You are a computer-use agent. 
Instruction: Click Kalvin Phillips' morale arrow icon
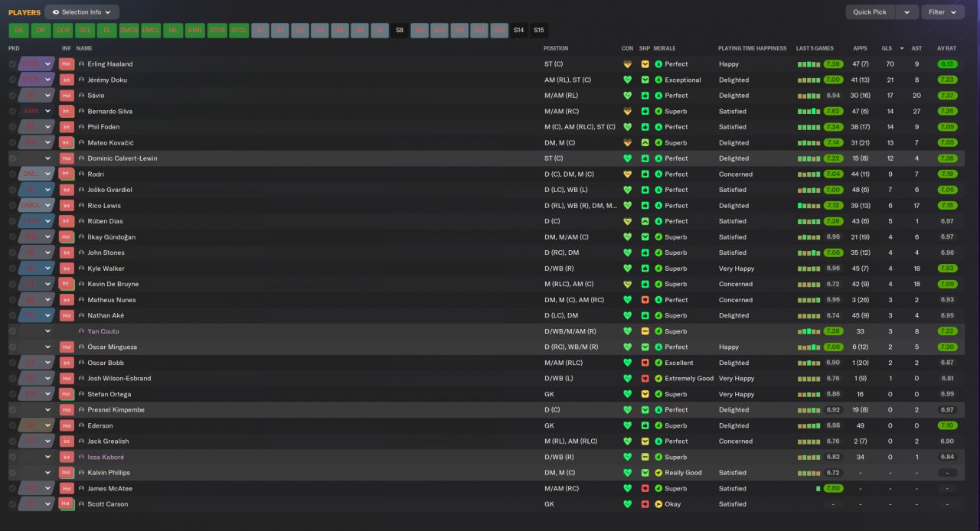pyautogui.click(x=658, y=473)
